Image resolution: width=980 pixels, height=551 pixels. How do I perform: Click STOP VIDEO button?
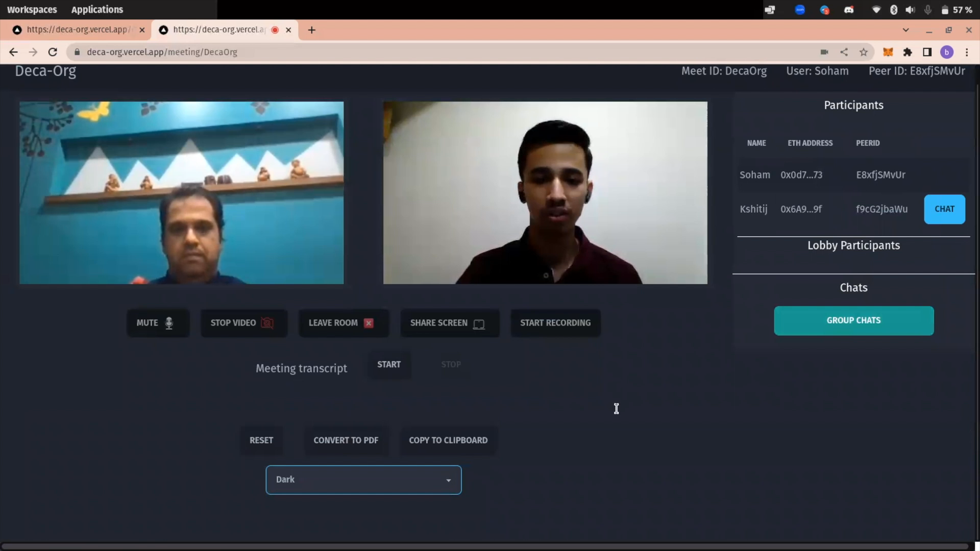pyautogui.click(x=244, y=323)
